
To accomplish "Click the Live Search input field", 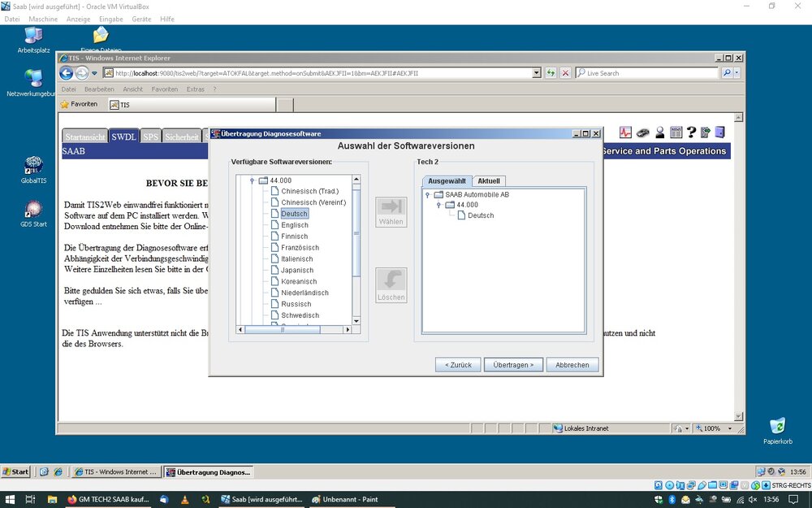I will pyautogui.click(x=647, y=73).
